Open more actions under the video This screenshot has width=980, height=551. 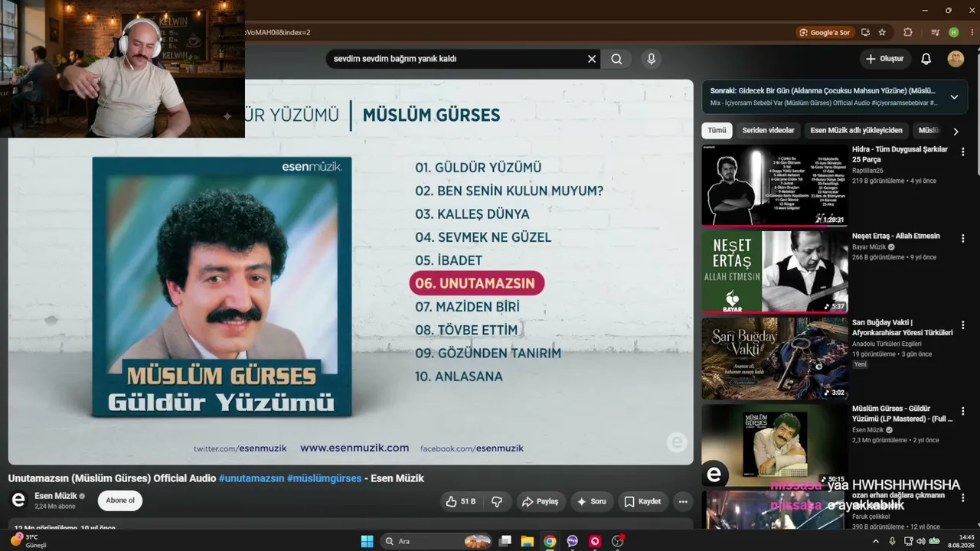(683, 501)
